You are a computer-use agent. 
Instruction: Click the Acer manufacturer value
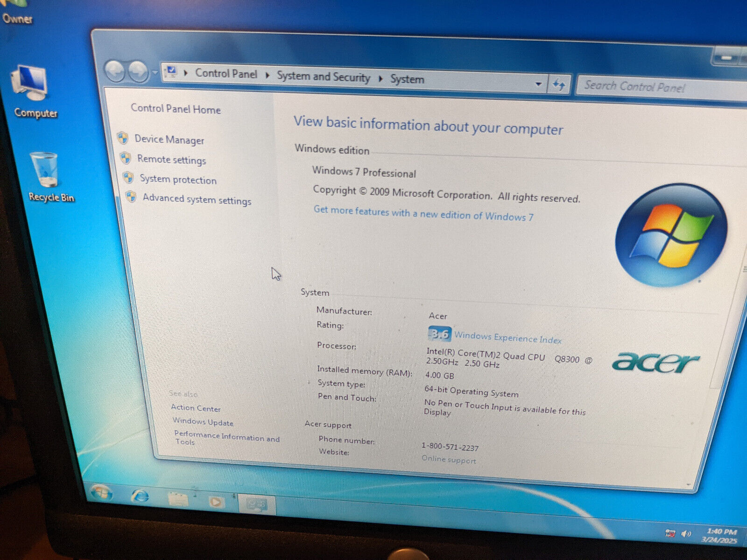[x=438, y=316]
